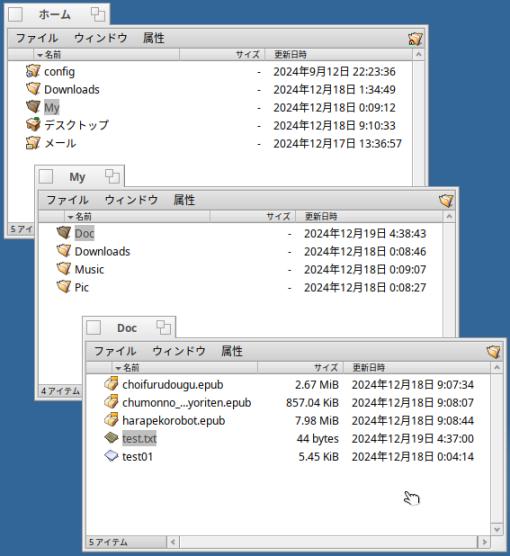This screenshot has width=510, height=556.
Task: Click scroll right arrow in Doc window
Action: [x=484, y=542]
